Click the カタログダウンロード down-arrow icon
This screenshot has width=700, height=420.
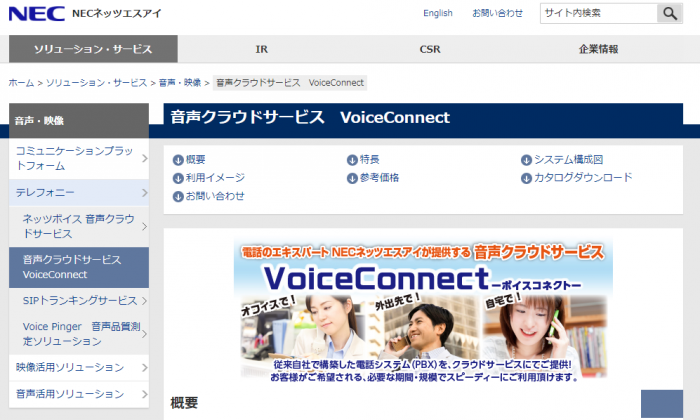coord(526,178)
